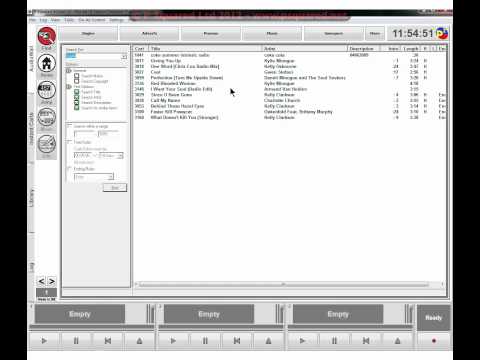Image resolution: width=480 pixels, height=360 pixels.
Task: Untick the Search Artist checkbox
Action: (x=77, y=97)
